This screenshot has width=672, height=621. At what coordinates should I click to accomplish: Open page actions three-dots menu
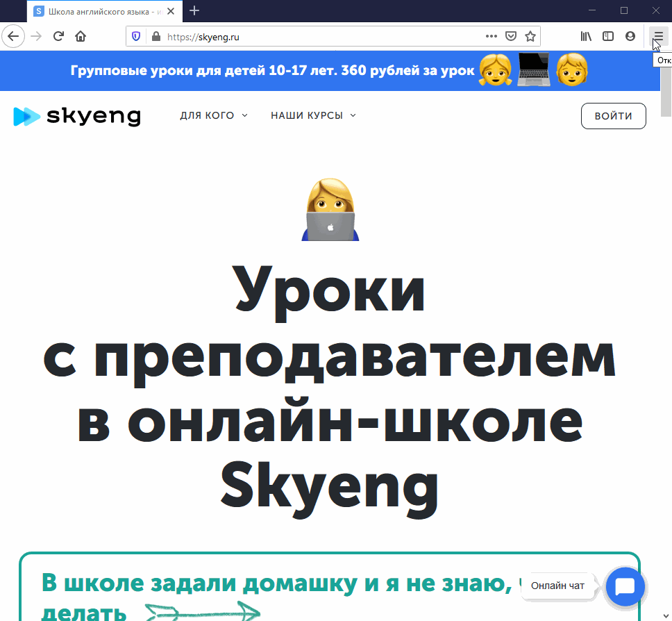pyautogui.click(x=491, y=36)
